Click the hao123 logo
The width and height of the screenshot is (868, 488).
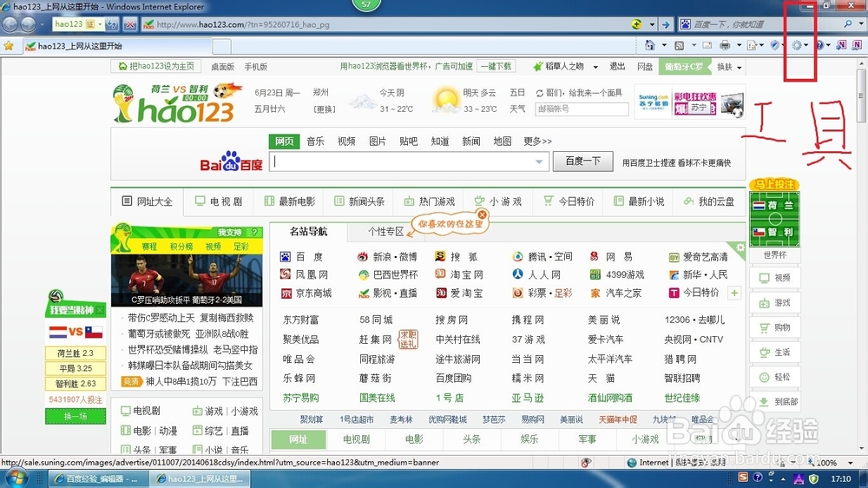click(x=178, y=103)
